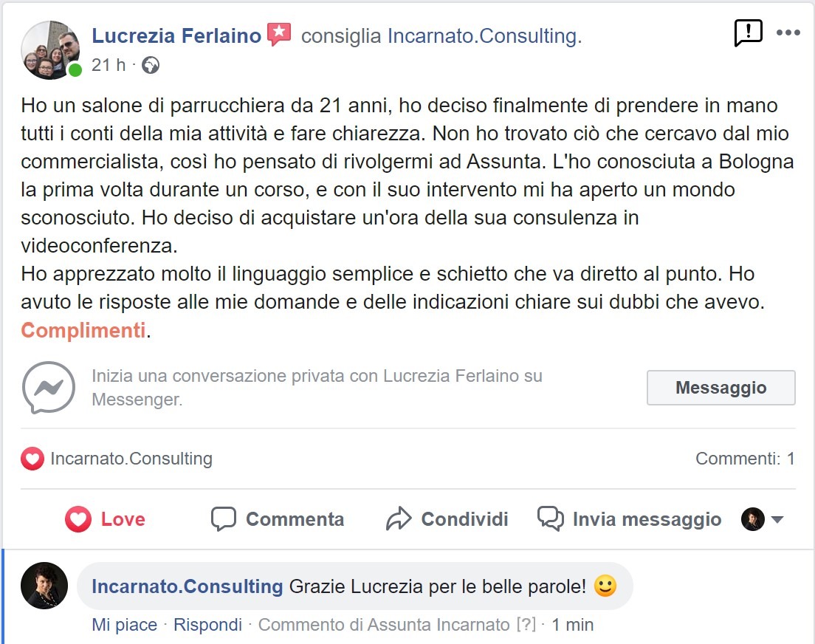
Task: Expand the comment-as profile selector arrow
Action: click(777, 520)
